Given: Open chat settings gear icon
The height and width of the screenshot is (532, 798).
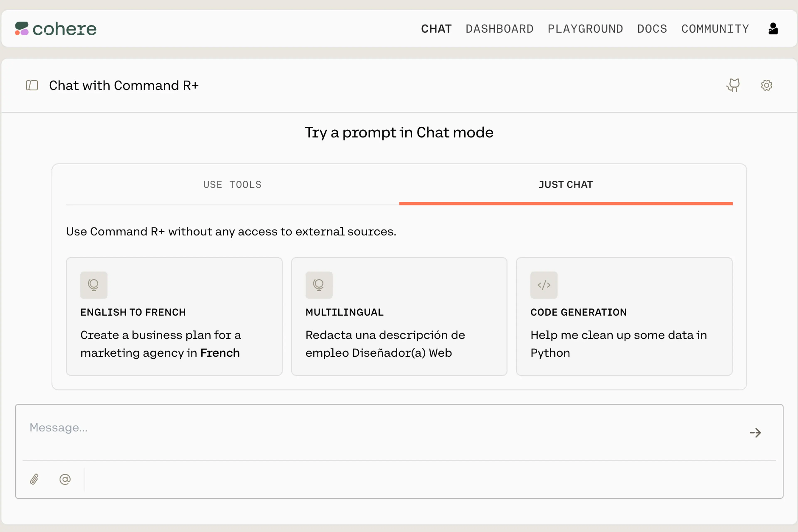Looking at the screenshot, I should [766, 85].
